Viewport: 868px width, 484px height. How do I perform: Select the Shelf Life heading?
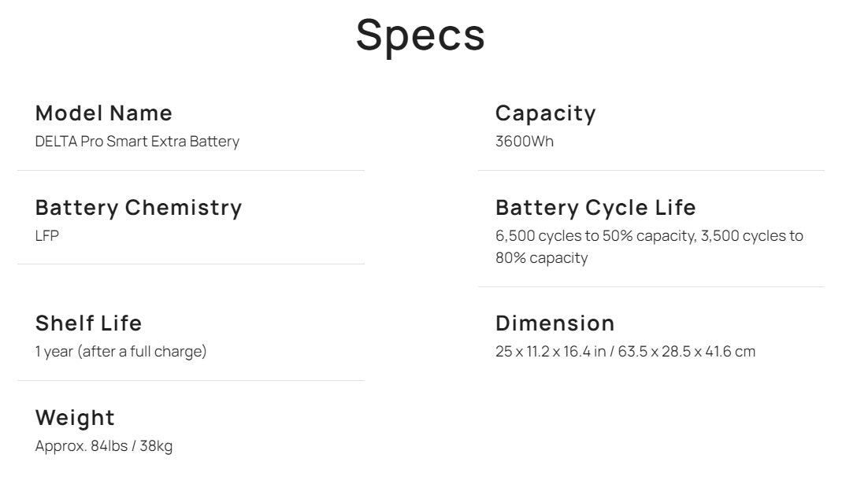(88, 323)
